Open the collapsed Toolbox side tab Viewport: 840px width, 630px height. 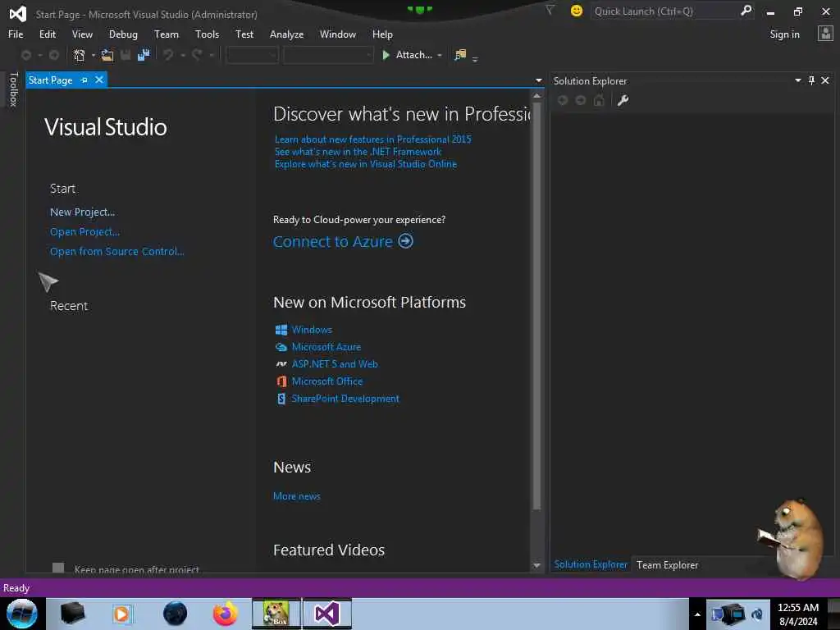tap(13, 89)
